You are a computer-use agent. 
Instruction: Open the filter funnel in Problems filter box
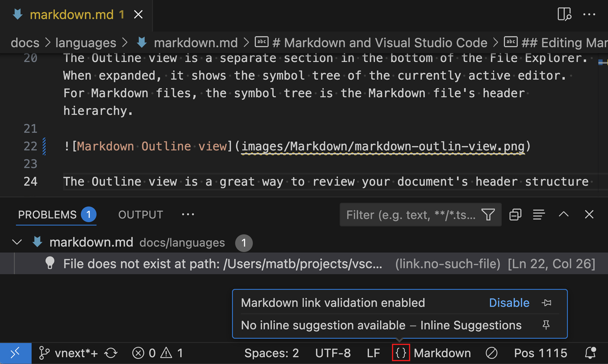(x=488, y=215)
